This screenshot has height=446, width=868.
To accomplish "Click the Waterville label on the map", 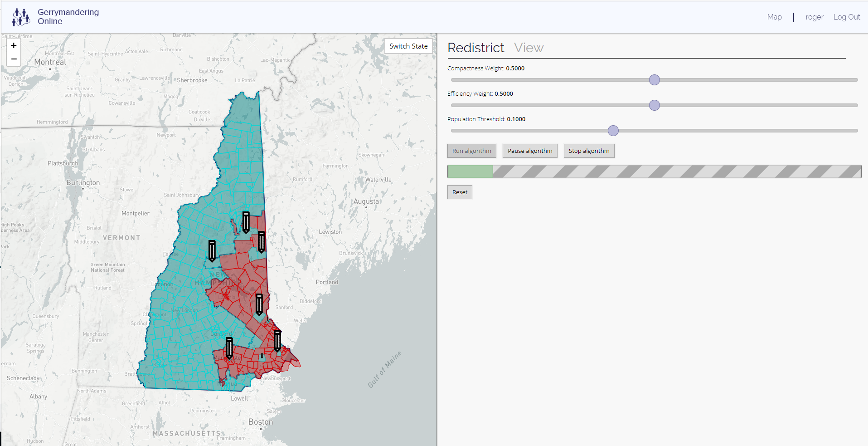I will click(378, 180).
